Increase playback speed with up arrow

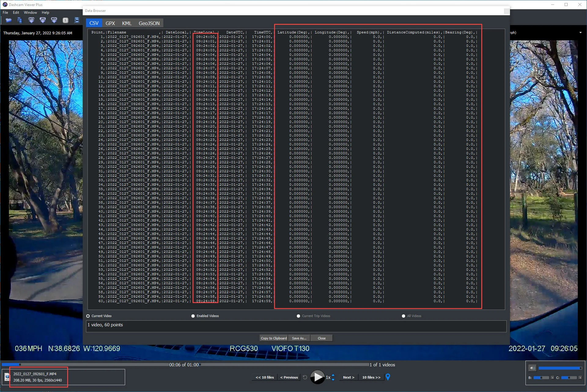pos(333,375)
